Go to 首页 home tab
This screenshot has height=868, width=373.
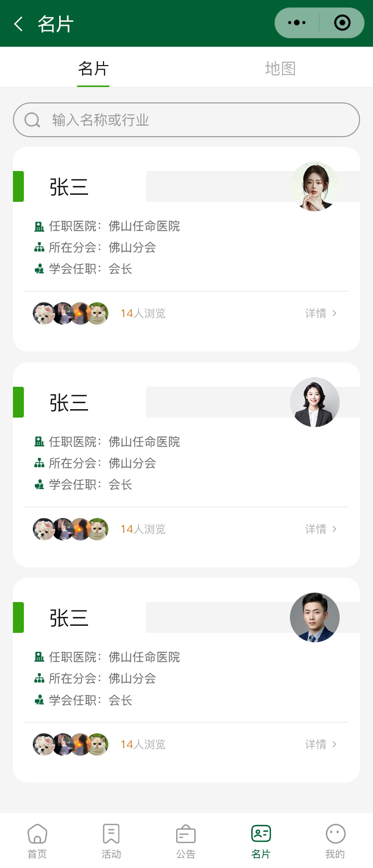37,840
